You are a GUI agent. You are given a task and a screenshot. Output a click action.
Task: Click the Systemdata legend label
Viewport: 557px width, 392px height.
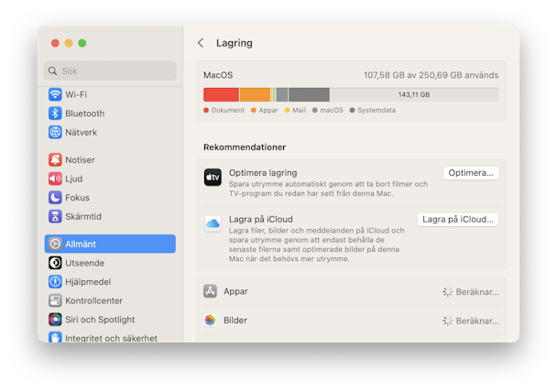pyautogui.click(x=377, y=110)
